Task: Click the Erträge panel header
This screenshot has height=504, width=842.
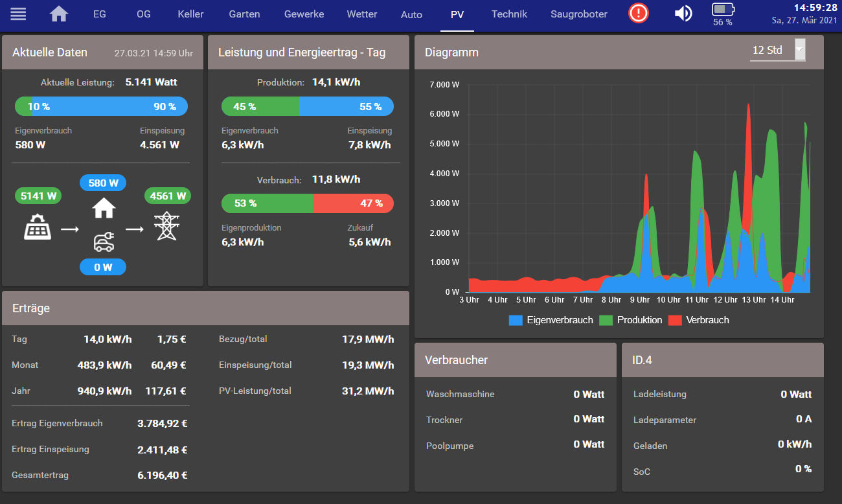Action: pyautogui.click(x=205, y=308)
